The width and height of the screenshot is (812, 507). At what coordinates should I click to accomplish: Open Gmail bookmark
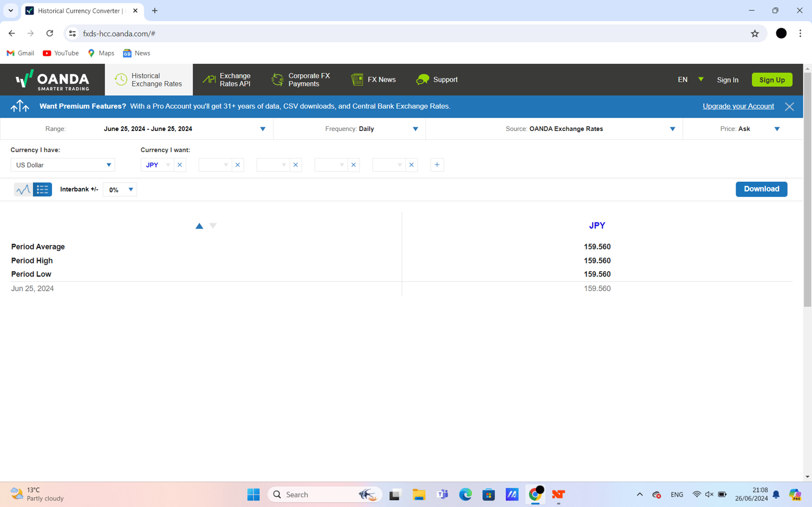pos(20,53)
